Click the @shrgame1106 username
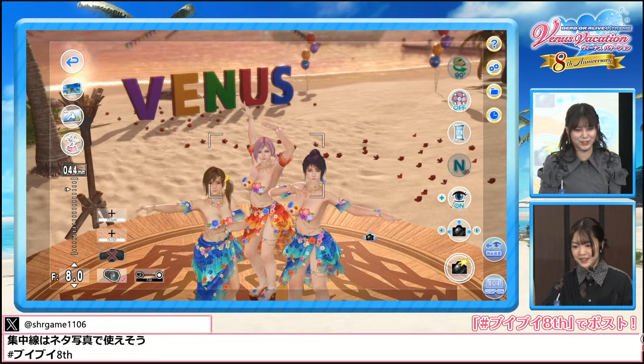Screen dimensions: 644x364 click(x=55, y=325)
